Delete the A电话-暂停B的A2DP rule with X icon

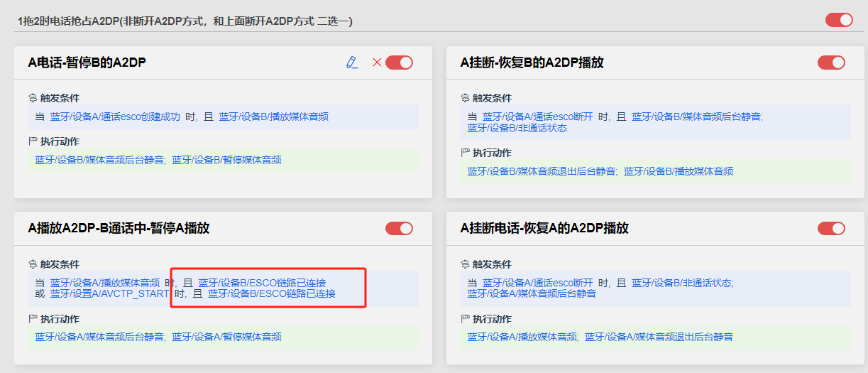(x=377, y=63)
